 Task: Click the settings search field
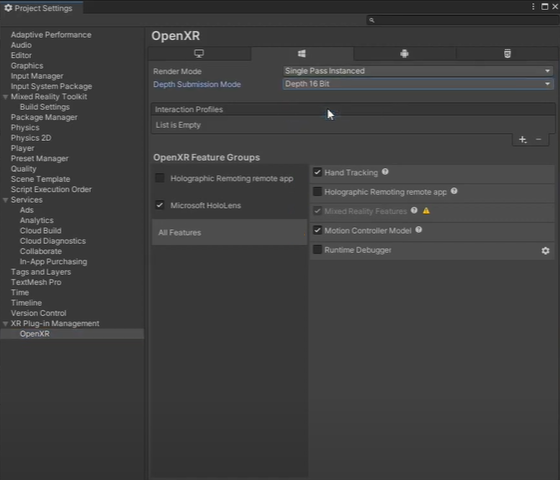pos(463,20)
